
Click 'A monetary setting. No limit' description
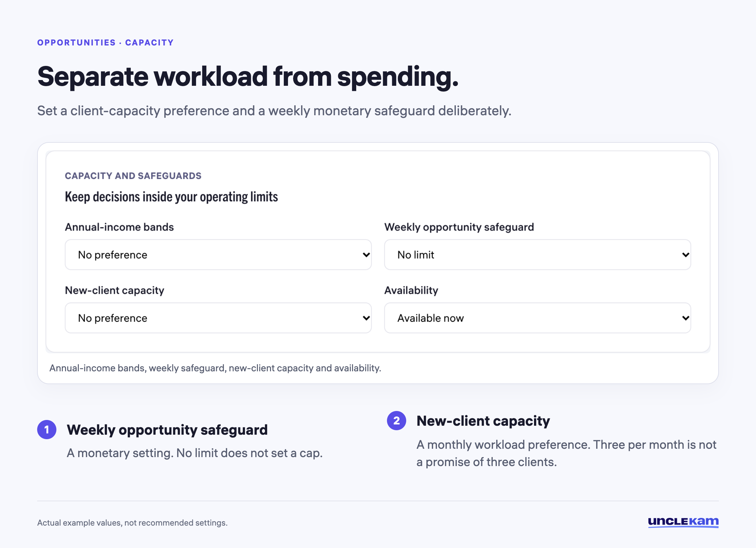point(195,453)
